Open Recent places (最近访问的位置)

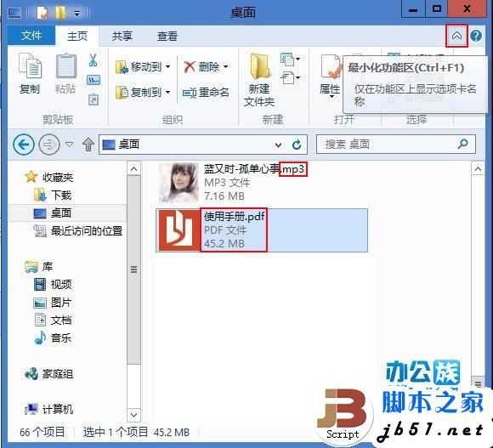(78, 231)
